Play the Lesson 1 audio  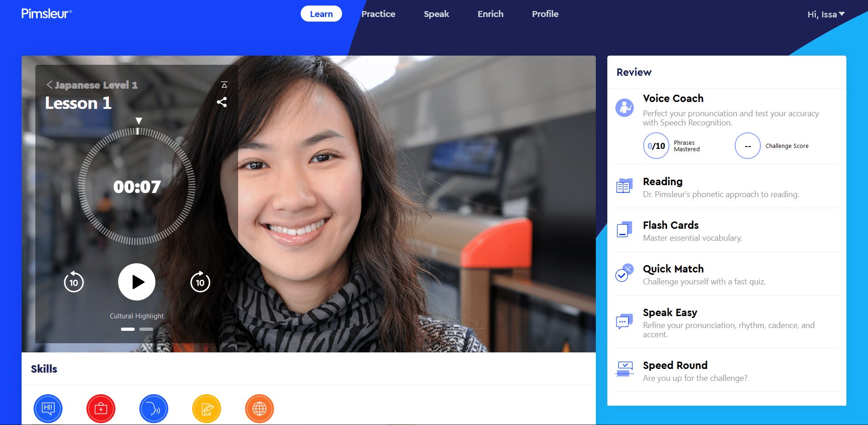click(137, 282)
